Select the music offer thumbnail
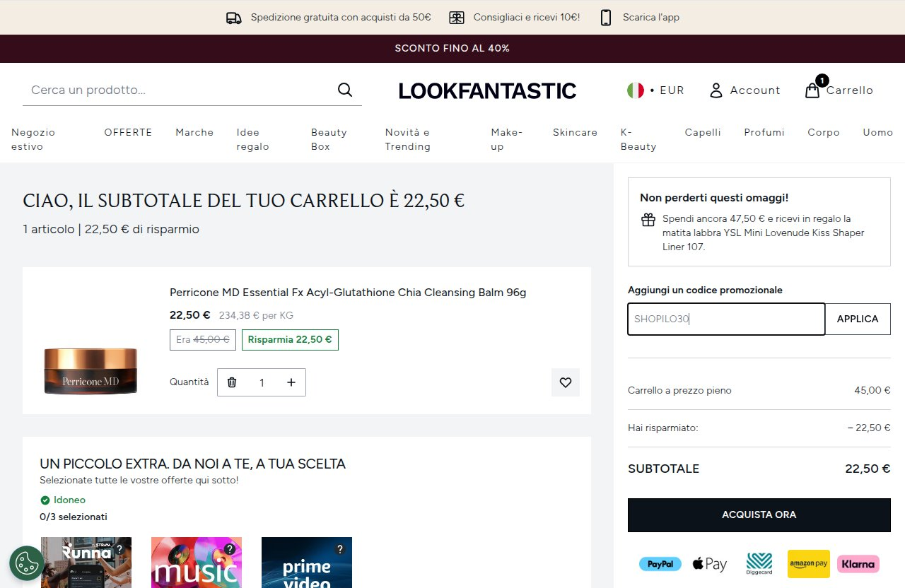905x588 pixels. coord(197,563)
